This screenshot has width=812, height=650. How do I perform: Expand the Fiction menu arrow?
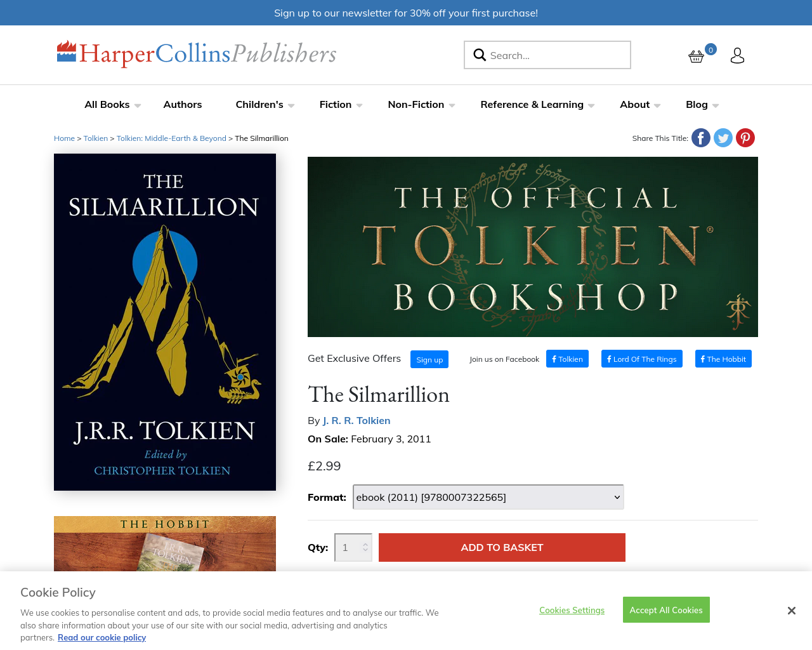tap(359, 105)
